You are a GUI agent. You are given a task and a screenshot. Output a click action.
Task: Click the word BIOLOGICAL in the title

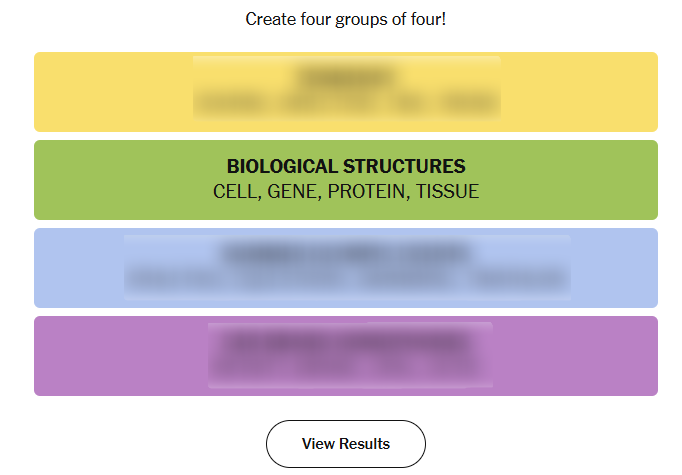pos(282,166)
